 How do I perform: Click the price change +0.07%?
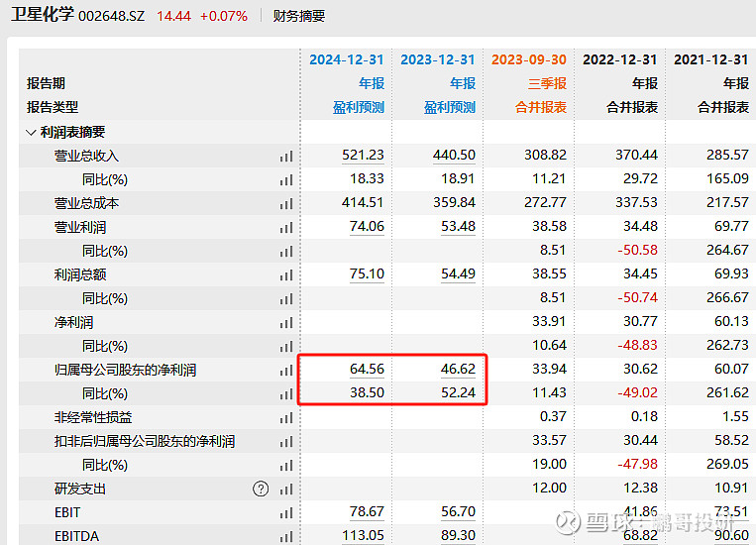pos(224,16)
